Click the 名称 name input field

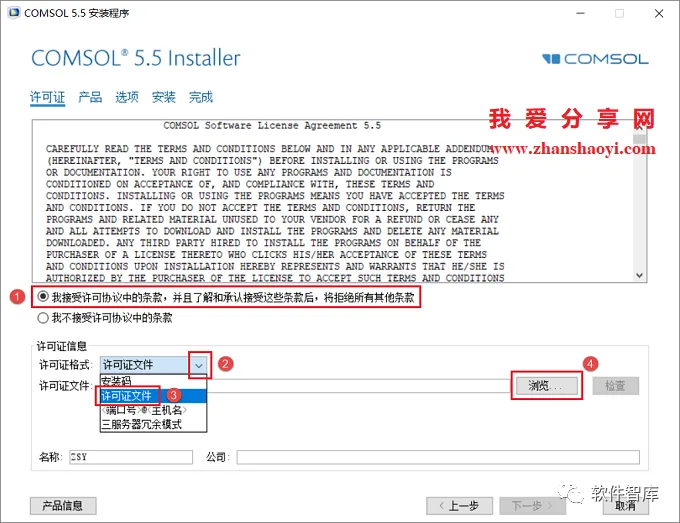pyautogui.click(x=131, y=457)
